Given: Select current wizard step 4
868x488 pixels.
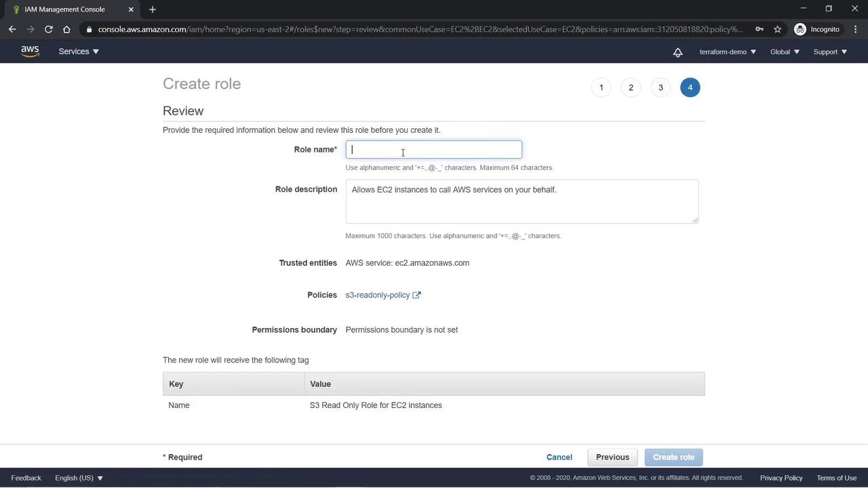Looking at the screenshot, I should pos(690,87).
